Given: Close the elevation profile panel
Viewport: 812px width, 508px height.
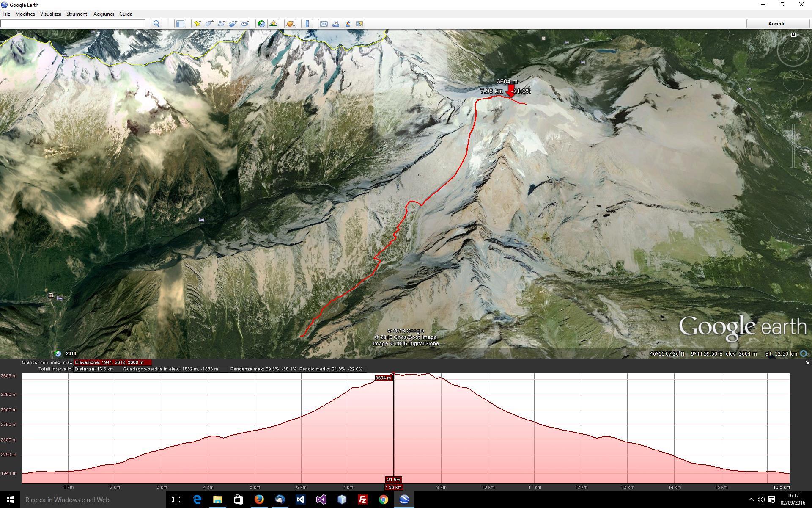Looking at the screenshot, I should click(x=807, y=363).
